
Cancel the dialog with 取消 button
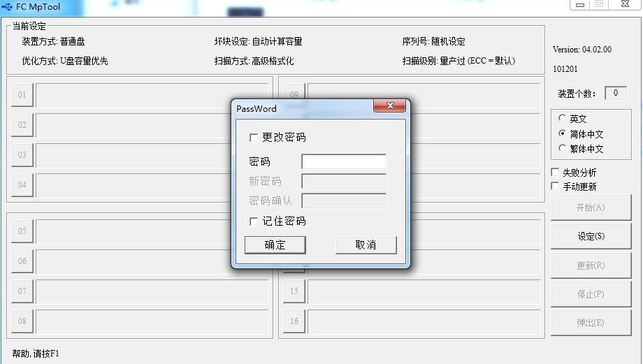tap(366, 245)
